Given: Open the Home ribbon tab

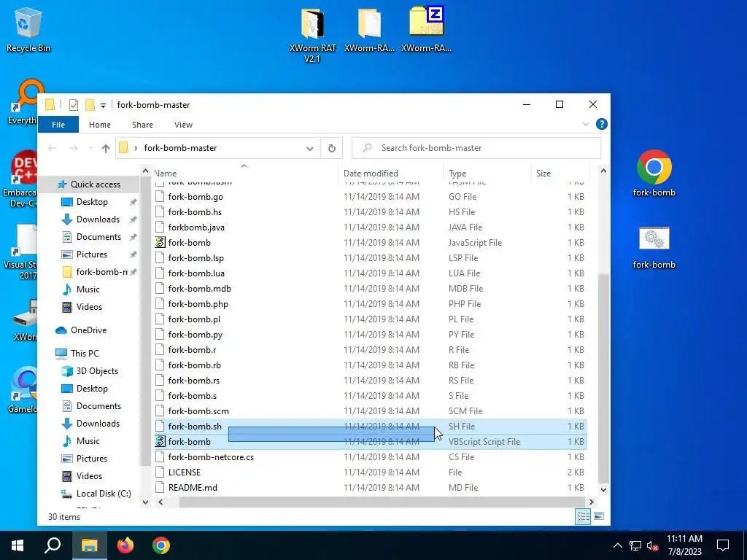Looking at the screenshot, I should pos(99,125).
